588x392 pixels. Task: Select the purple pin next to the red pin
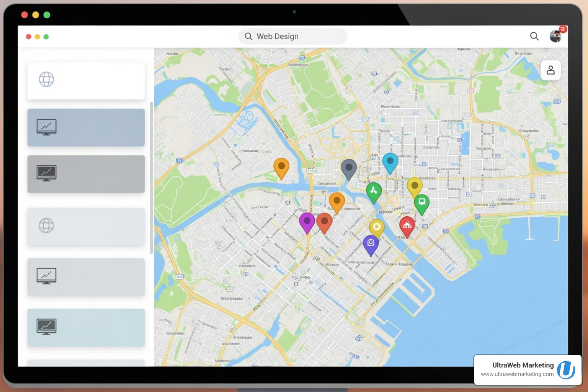(x=307, y=220)
